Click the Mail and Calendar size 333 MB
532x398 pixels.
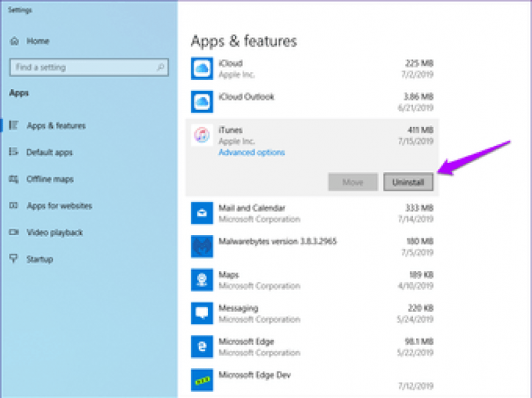coord(419,208)
